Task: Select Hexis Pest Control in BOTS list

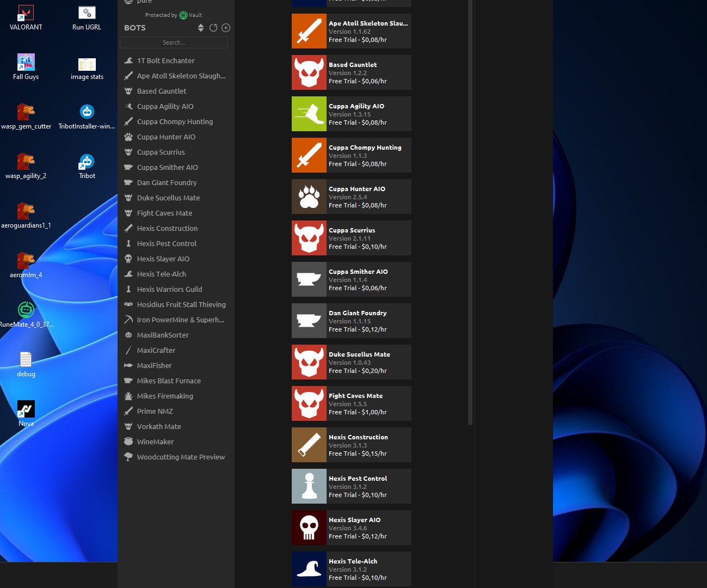Action: point(176,243)
